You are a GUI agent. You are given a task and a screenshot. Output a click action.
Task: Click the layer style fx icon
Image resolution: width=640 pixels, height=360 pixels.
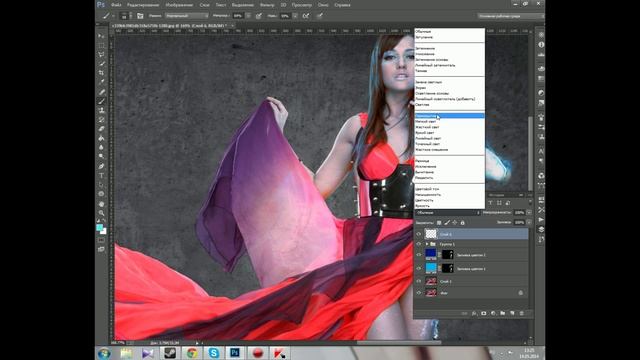click(474, 313)
